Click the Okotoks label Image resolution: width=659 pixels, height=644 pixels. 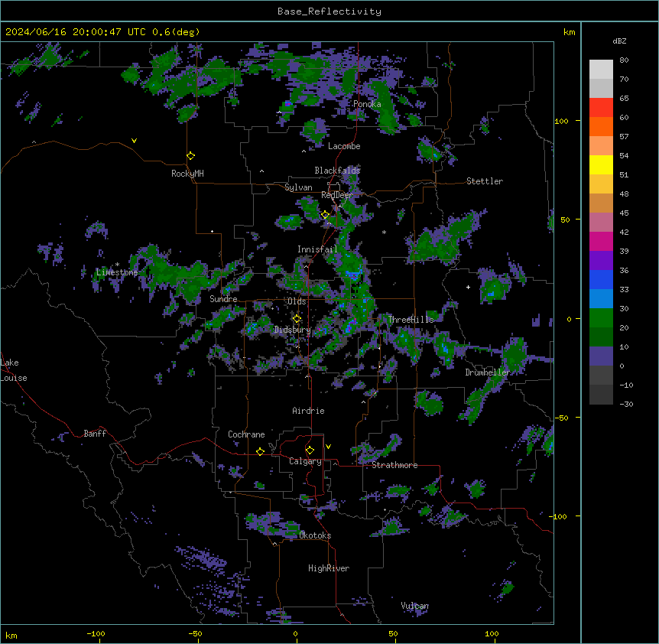315,535
